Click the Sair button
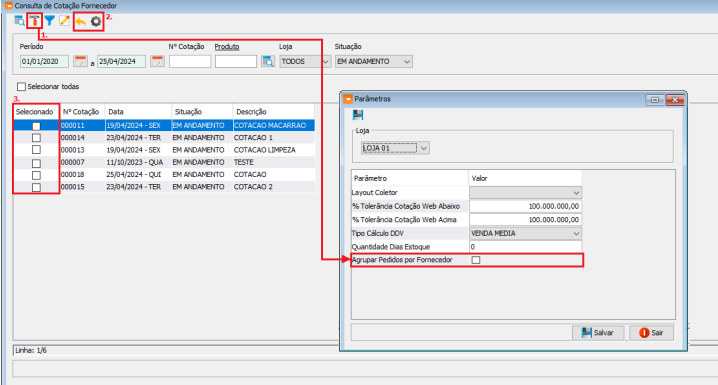The height and width of the screenshot is (385, 718). 652,333
